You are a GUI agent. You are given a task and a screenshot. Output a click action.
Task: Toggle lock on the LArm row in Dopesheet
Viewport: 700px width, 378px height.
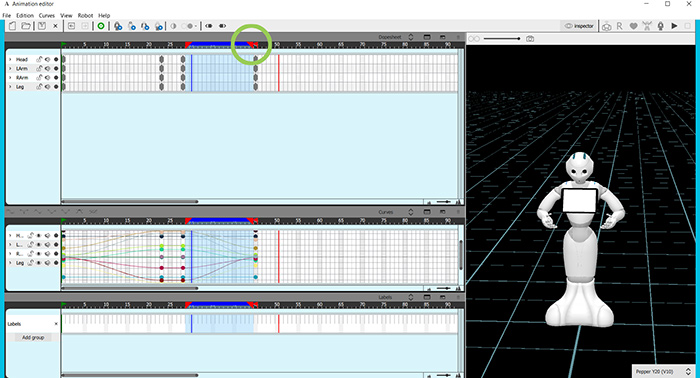39,68
